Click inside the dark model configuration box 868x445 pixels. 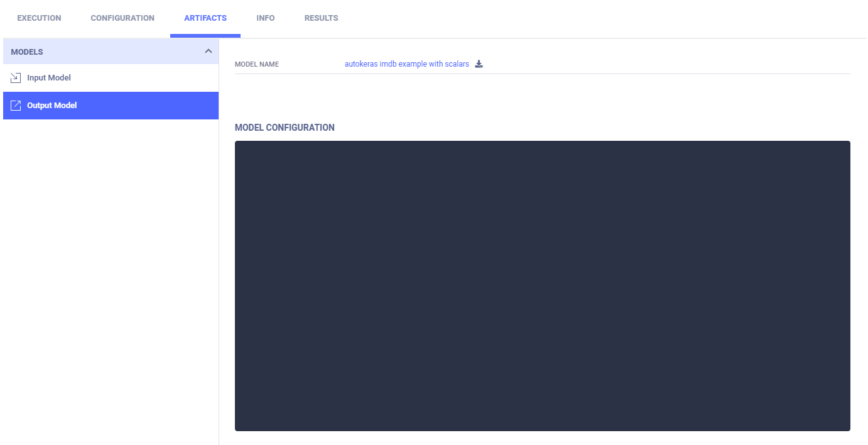[542, 285]
